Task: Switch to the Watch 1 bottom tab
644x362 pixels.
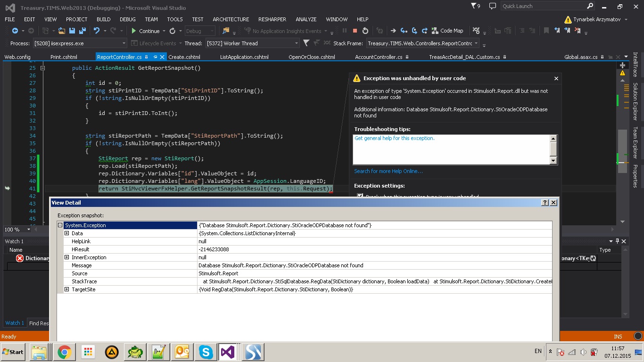Action: [x=15, y=323]
